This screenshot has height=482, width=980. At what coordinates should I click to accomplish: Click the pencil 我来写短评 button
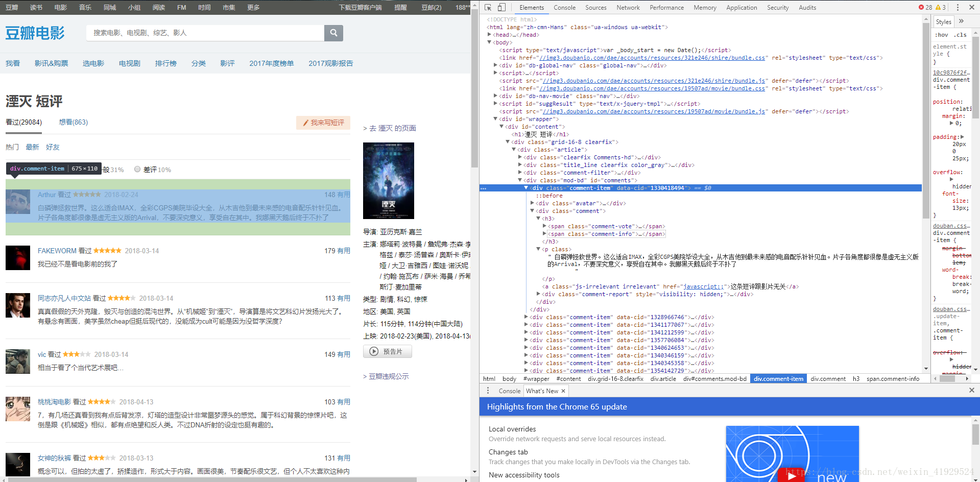click(323, 123)
